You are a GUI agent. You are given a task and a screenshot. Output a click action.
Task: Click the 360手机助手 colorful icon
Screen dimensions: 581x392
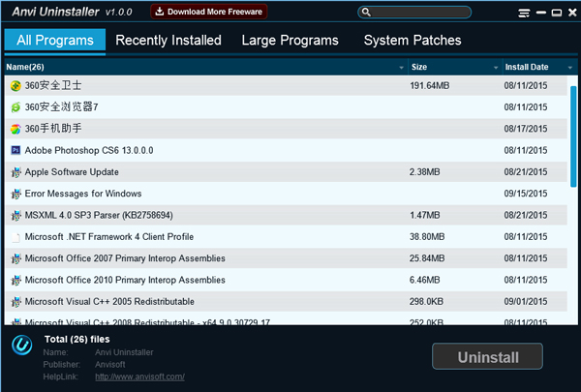[x=15, y=129]
